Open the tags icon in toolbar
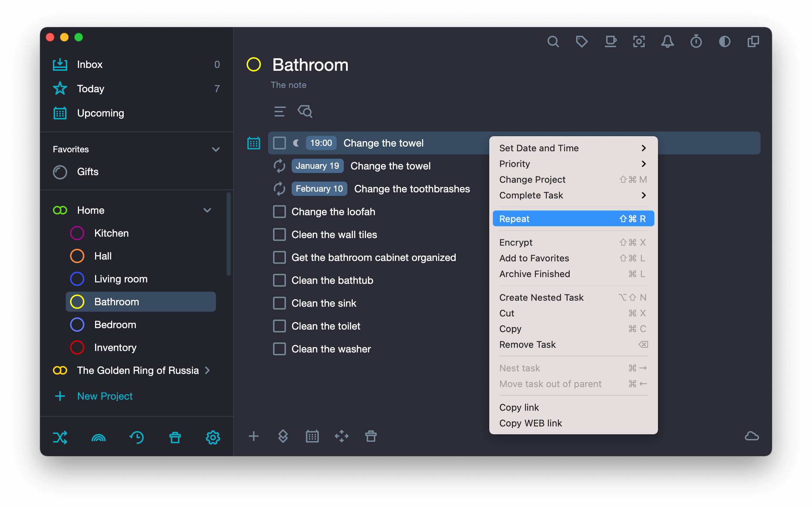Screen dimensions: 812x509 point(581,42)
